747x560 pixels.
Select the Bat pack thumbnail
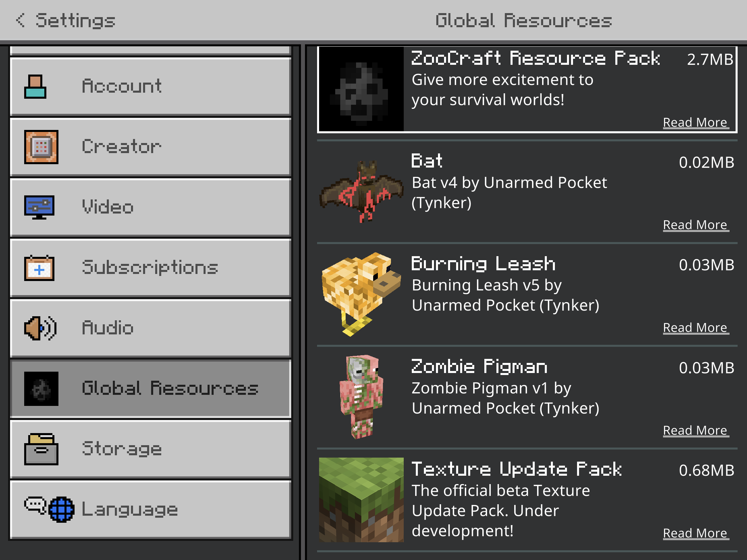pyautogui.click(x=361, y=191)
